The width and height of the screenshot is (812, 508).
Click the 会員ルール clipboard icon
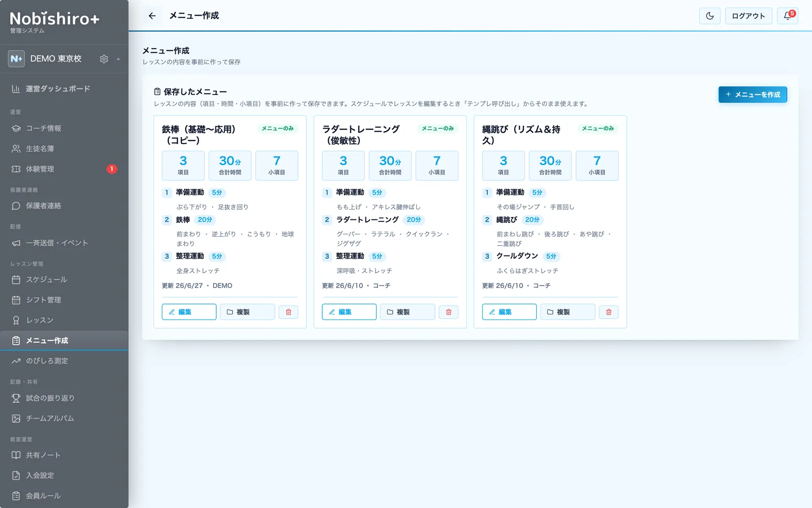point(16,496)
